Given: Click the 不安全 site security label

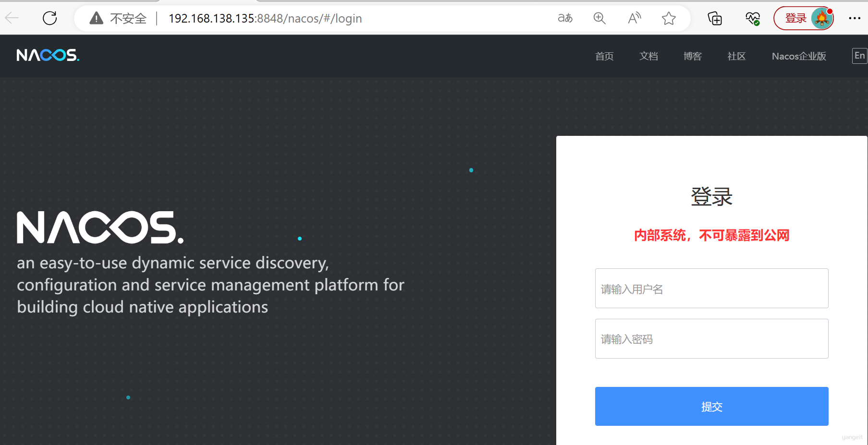Looking at the screenshot, I should click(128, 18).
